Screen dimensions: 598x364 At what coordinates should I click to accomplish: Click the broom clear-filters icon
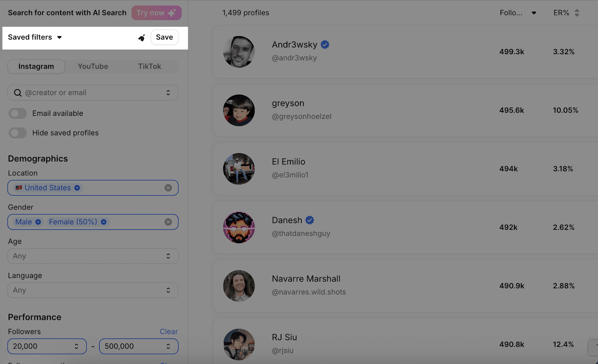point(141,37)
